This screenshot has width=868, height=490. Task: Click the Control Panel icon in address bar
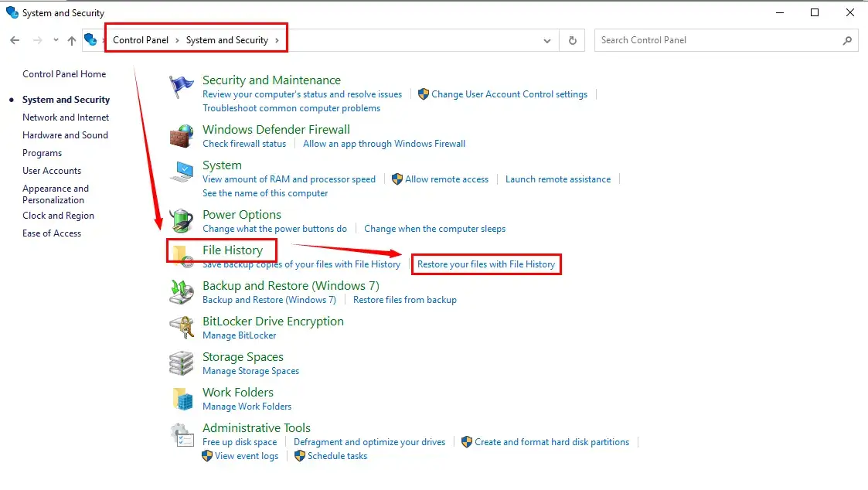pyautogui.click(x=90, y=39)
